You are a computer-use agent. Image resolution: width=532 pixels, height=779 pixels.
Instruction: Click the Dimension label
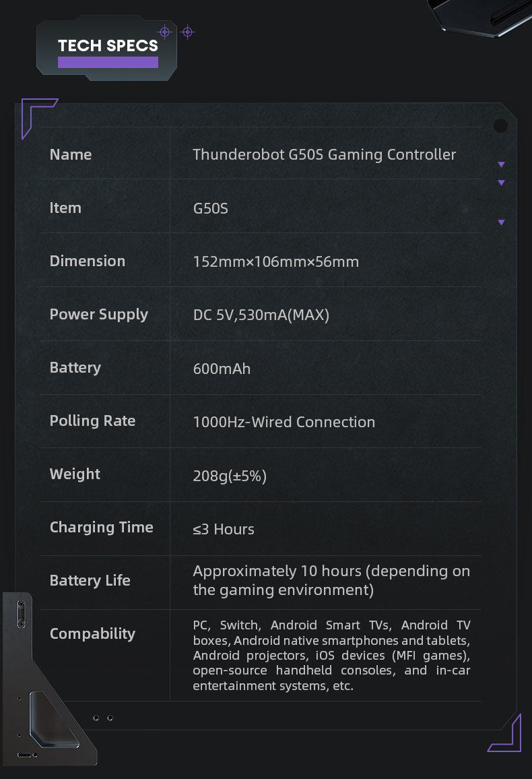pyautogui.click(x=88, y=261)
